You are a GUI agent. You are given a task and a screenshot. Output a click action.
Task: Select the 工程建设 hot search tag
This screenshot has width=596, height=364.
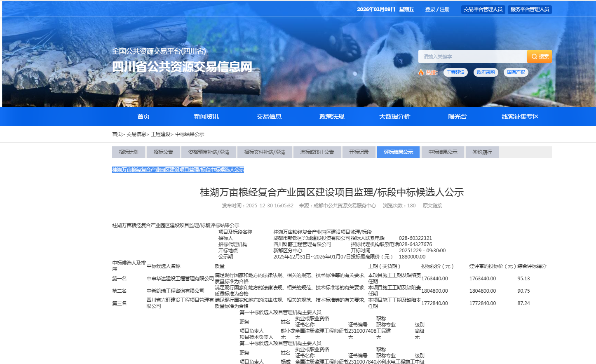pos(455,72)
